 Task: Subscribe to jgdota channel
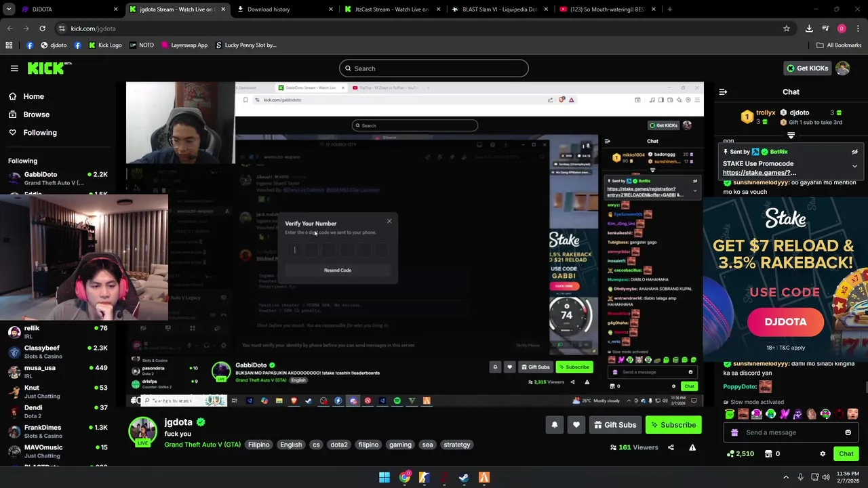tap(673, 425)
